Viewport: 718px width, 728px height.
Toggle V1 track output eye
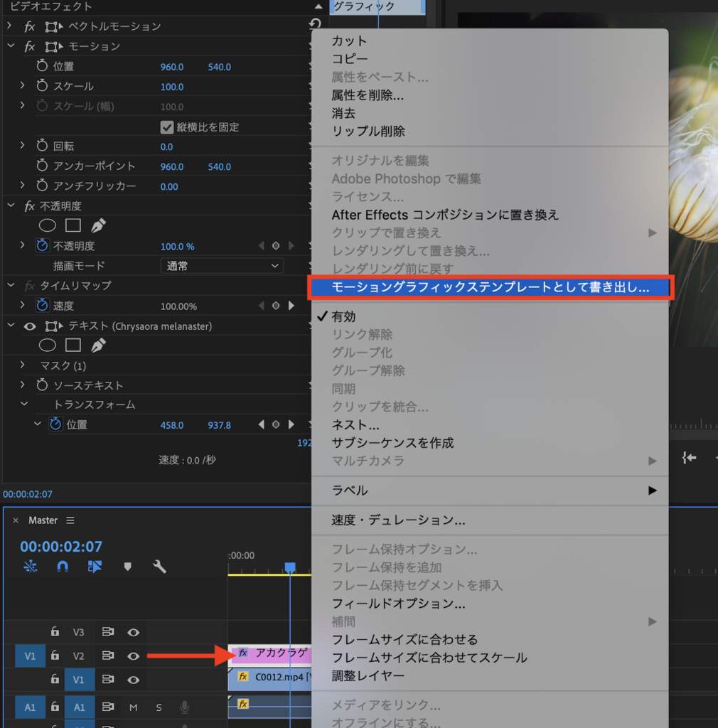(x=133, y=680)
